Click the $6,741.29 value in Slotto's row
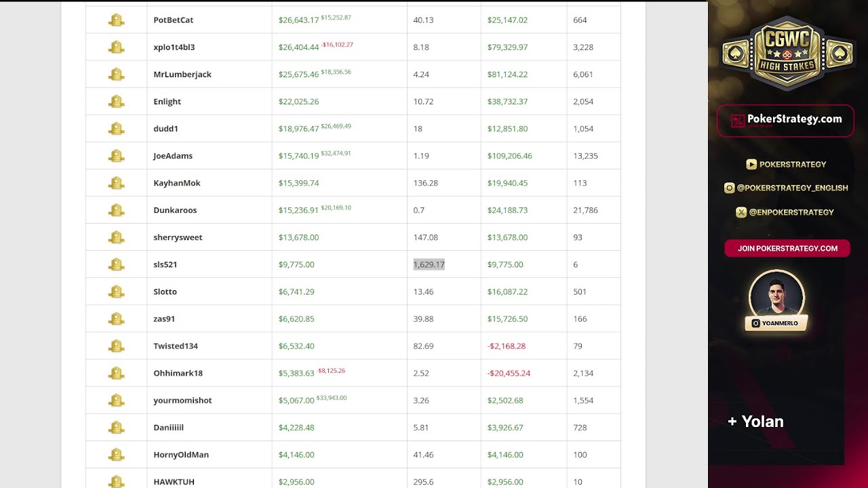 click(296, 291)
